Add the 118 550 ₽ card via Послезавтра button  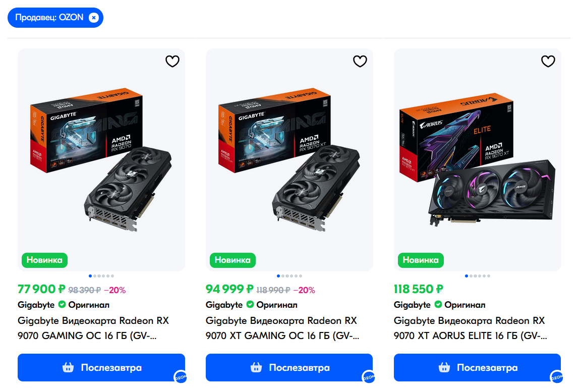477,368
